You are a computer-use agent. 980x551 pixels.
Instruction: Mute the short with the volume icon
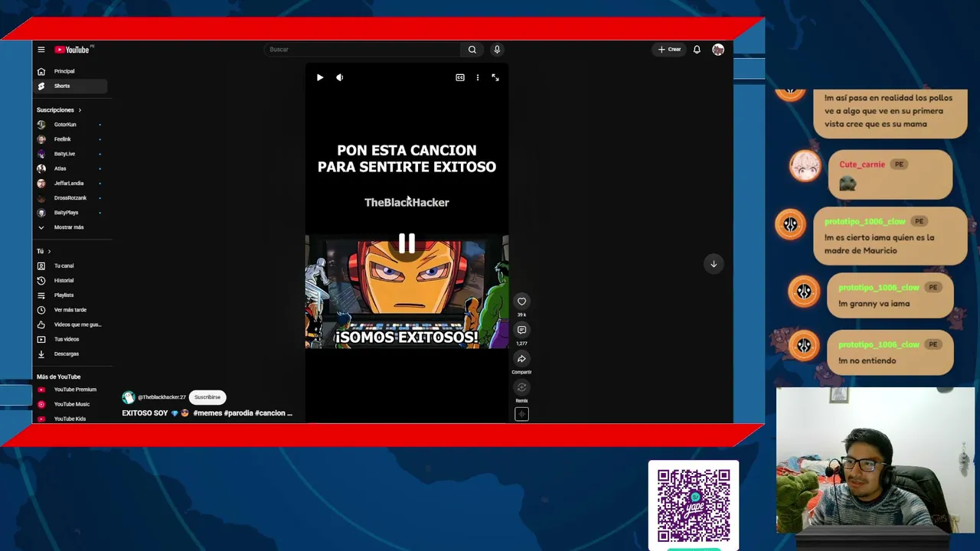(x=340, y=77)
